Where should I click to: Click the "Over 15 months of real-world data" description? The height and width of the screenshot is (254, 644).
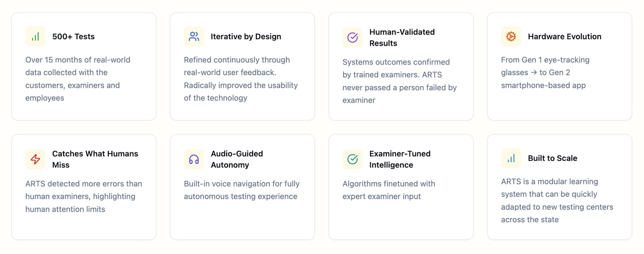coord(78,79)
